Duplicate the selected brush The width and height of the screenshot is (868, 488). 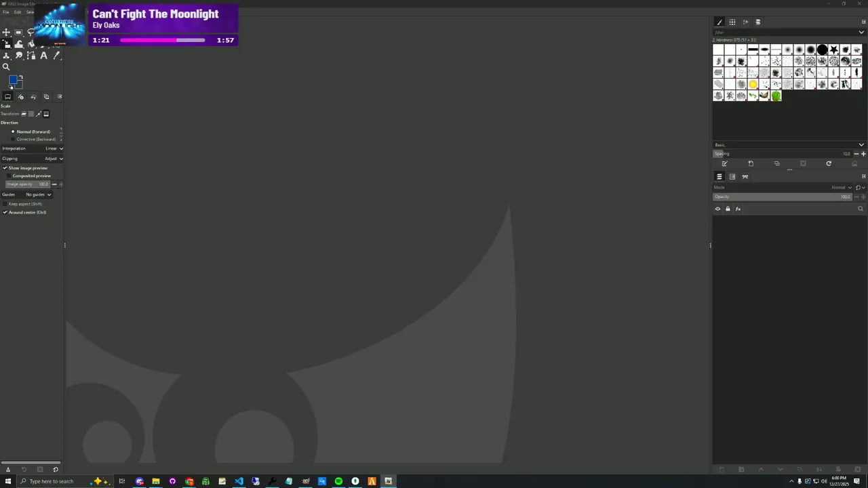tap(776, 163)
